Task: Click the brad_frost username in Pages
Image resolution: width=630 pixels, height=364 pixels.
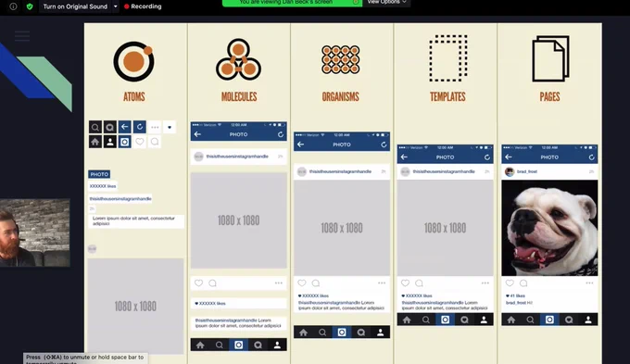Action: click(x=527, y=171)
